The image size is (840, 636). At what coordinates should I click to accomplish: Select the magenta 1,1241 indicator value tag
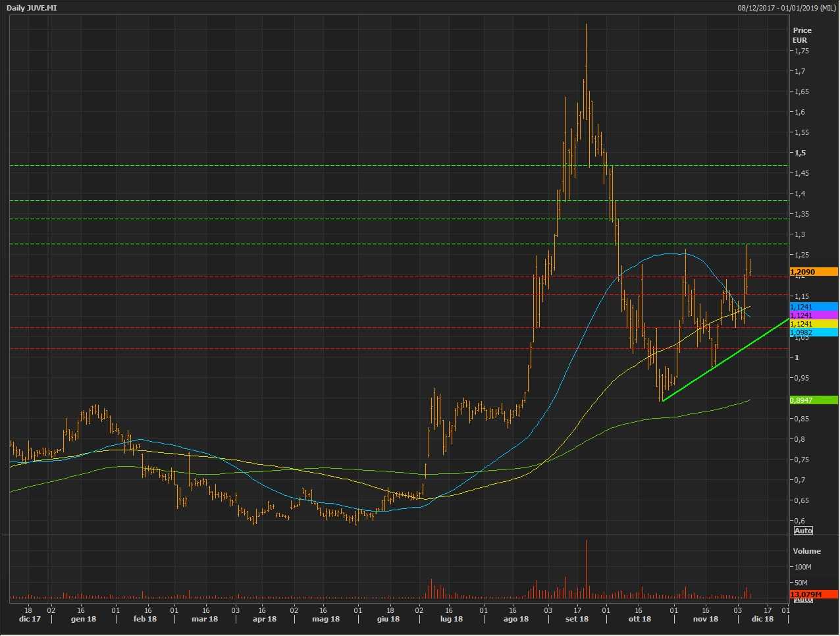click(x=814, y=315)
